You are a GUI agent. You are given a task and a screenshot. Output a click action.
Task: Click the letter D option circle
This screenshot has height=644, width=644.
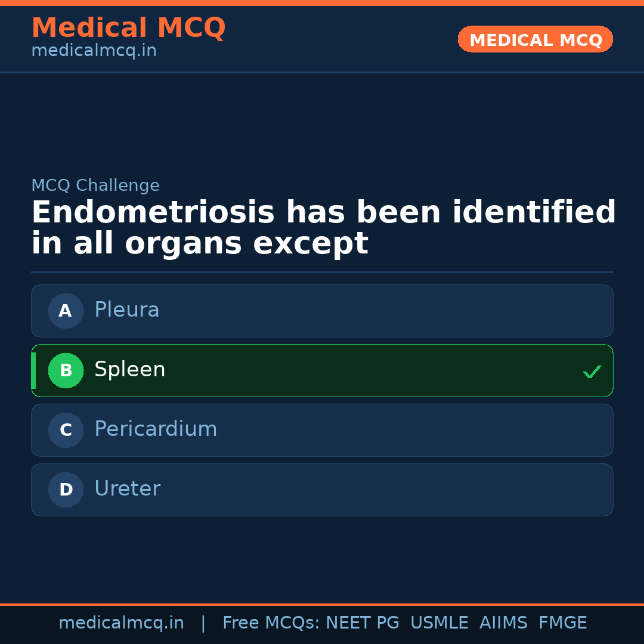coord(66,490)
